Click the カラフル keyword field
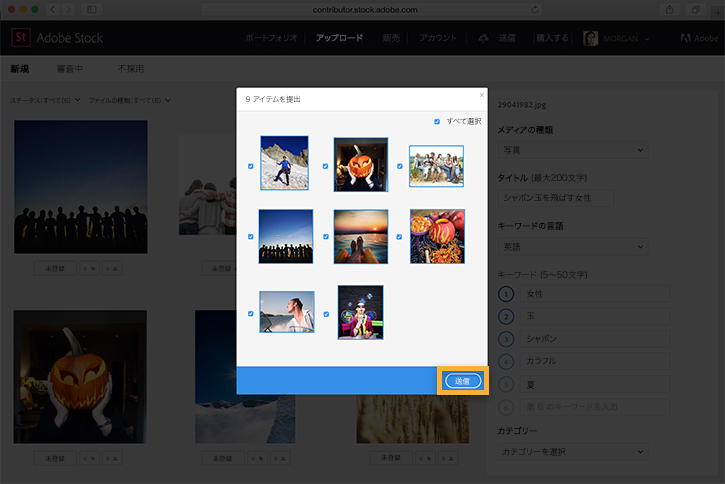 click(595, 361)
